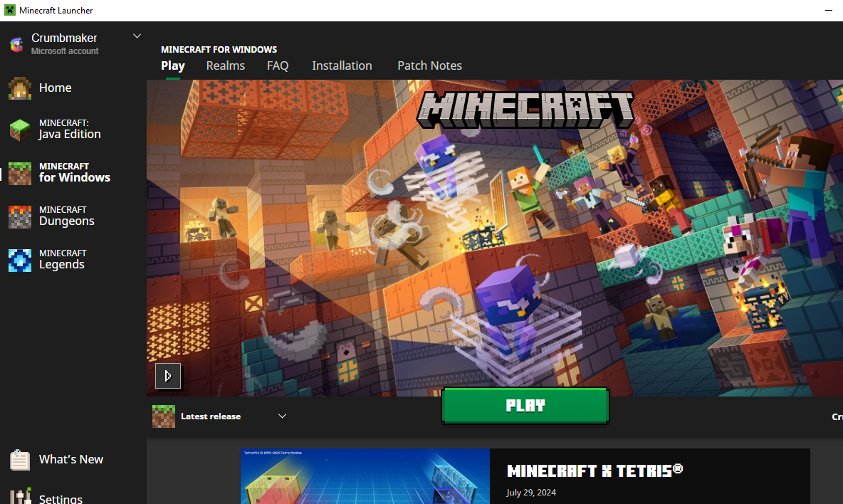843x504 pixels.
Task: Open Settings from the sidebar
Action: click(61, 498)
